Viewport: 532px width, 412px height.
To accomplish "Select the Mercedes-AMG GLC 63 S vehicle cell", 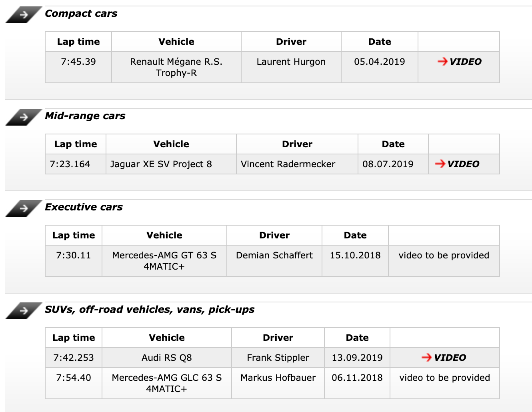I will click(x=167, y=383).
